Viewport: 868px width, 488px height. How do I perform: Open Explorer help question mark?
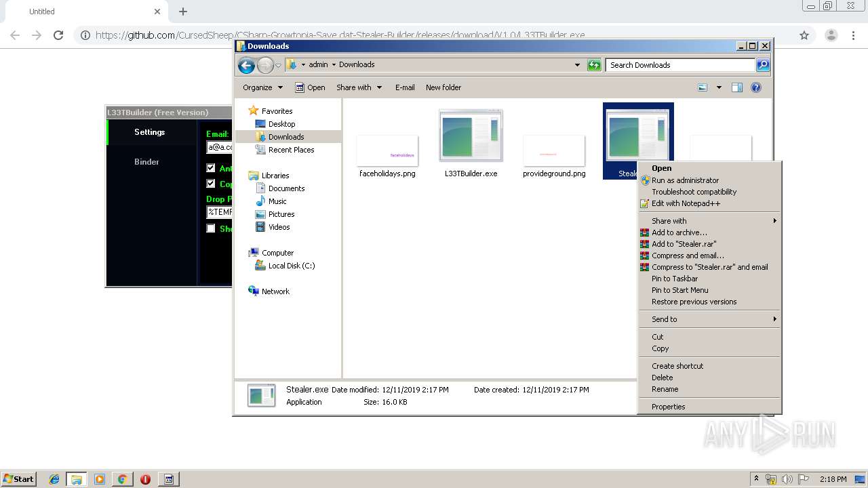pos(756,87)
